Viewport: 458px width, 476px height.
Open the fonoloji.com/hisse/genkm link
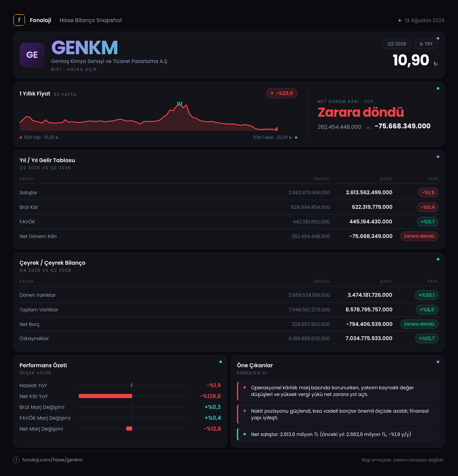pyautogui.click(x=52, y=460)
